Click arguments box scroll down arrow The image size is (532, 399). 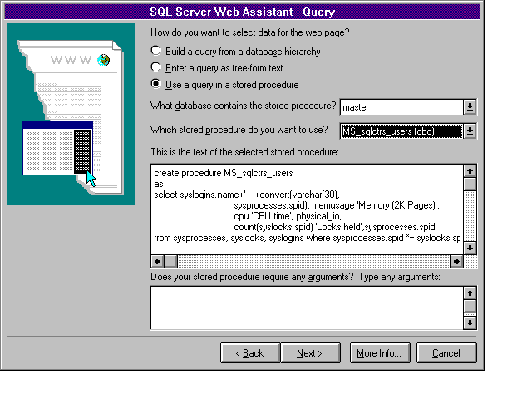tap(470, 323)
